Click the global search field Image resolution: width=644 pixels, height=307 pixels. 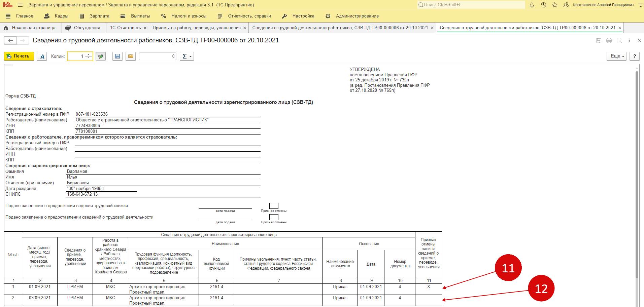coord(471,5)
